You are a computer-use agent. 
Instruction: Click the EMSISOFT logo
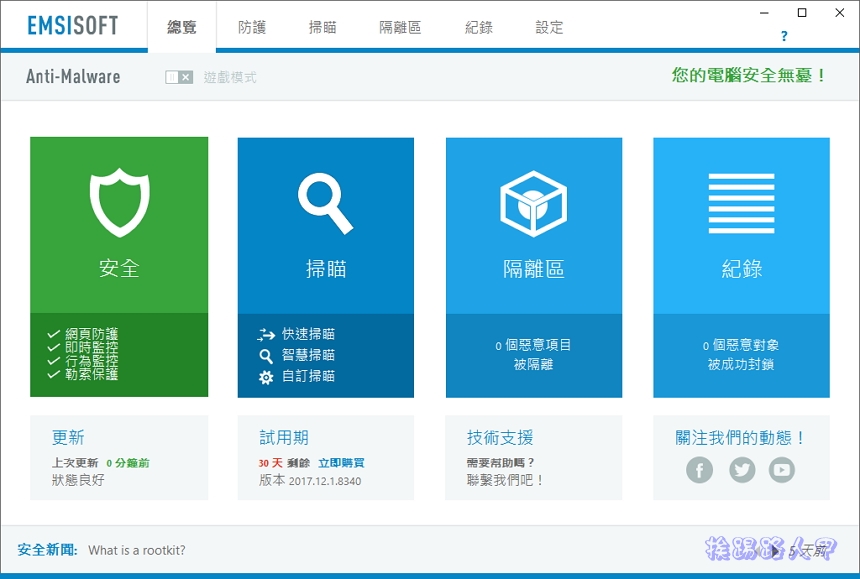(72, 25)
